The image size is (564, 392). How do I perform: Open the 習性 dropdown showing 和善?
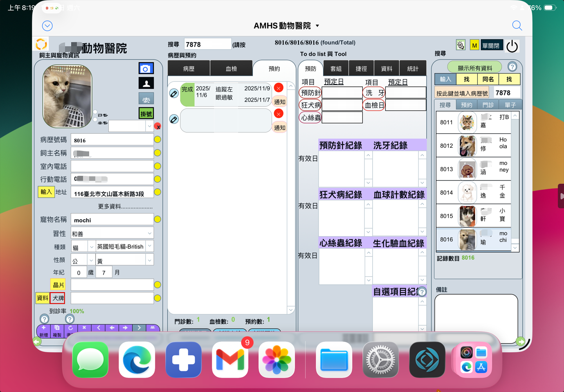click(x=149, y=234)
